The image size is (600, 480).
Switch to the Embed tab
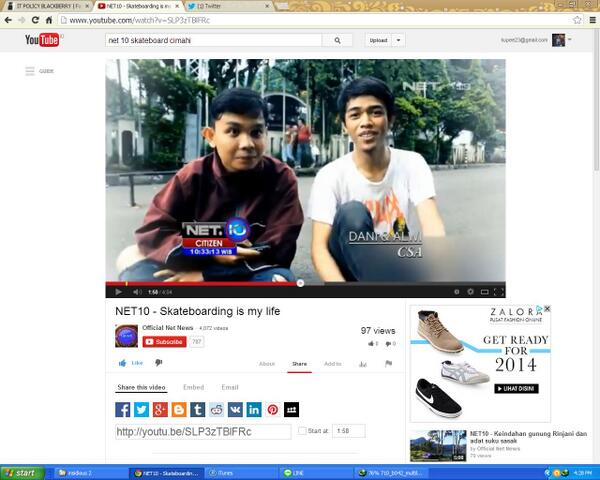pos(193,387)
